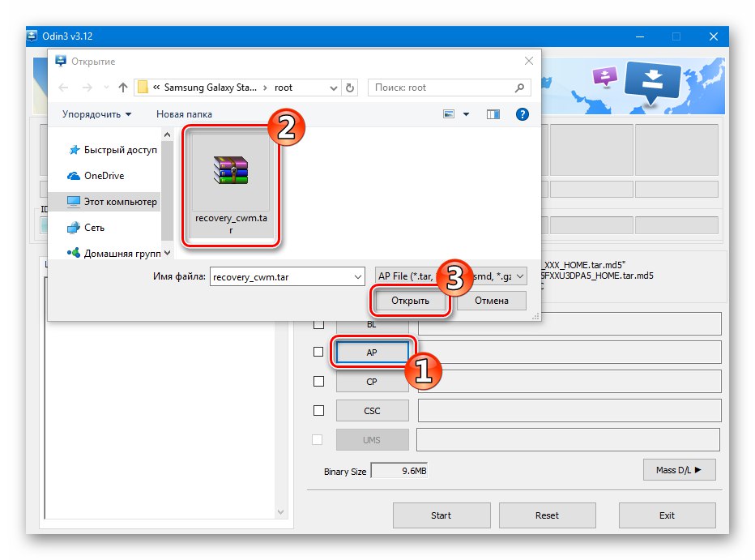
Task: Tick the AP checkbox in Odin
Action: [318, 352]
